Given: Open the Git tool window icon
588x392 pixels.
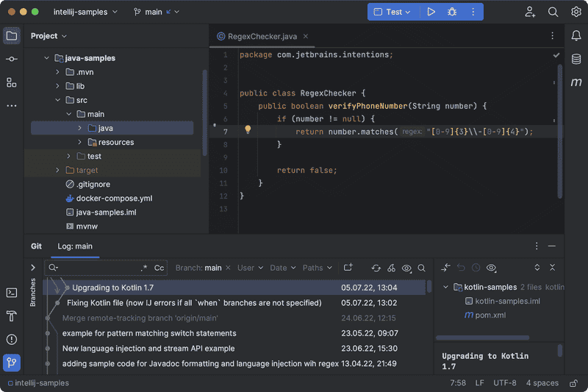Looking at the screenshot, I should [12, 363].
